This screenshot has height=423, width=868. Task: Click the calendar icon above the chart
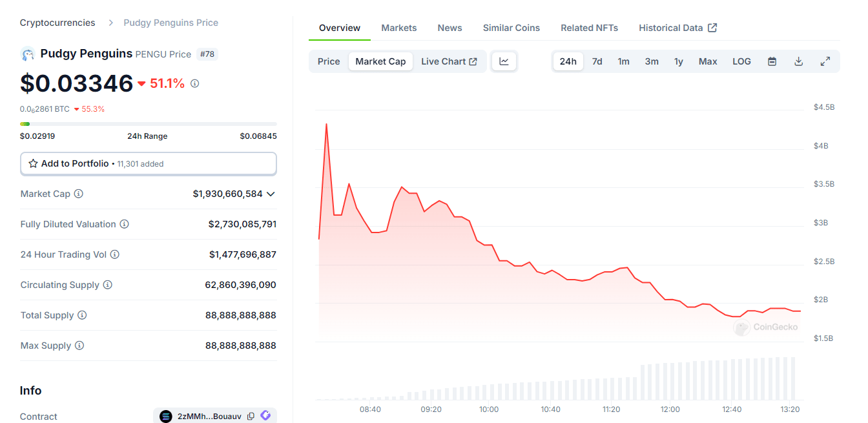772,61
